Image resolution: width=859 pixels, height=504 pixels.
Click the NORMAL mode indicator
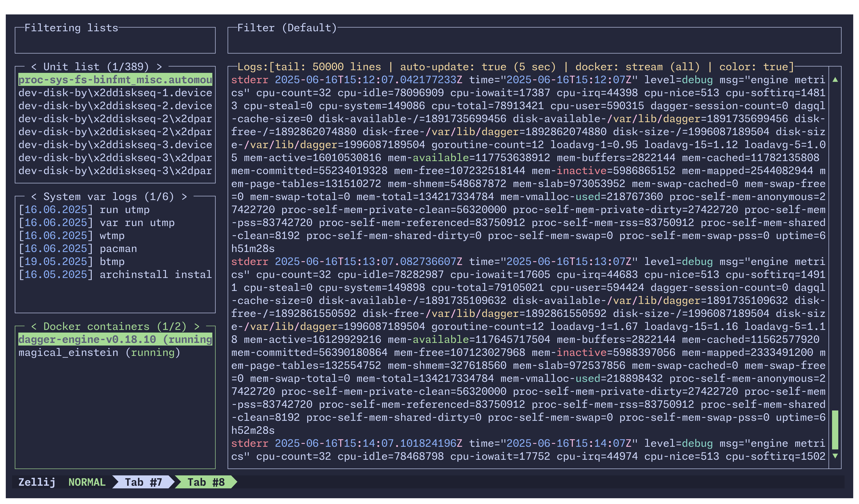point(87,482)
